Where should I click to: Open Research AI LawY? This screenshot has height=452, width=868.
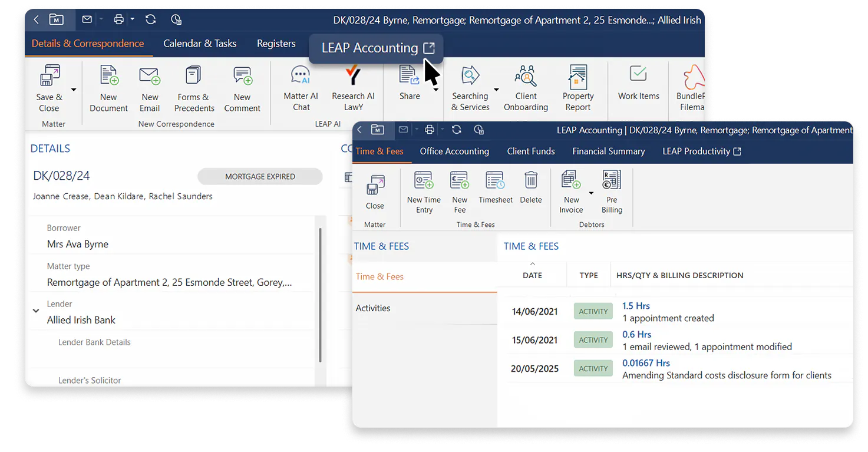click(x=353, y=88)
